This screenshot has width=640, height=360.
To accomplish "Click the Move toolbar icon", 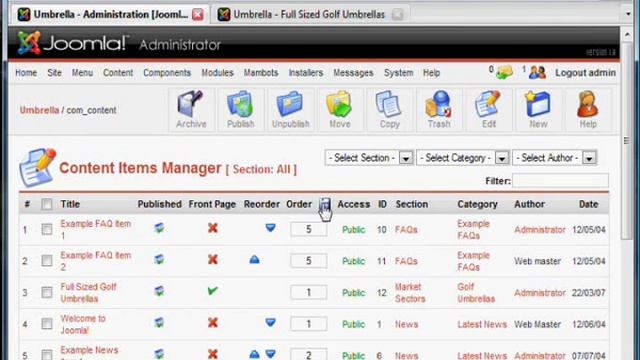I will click(340, 109).
